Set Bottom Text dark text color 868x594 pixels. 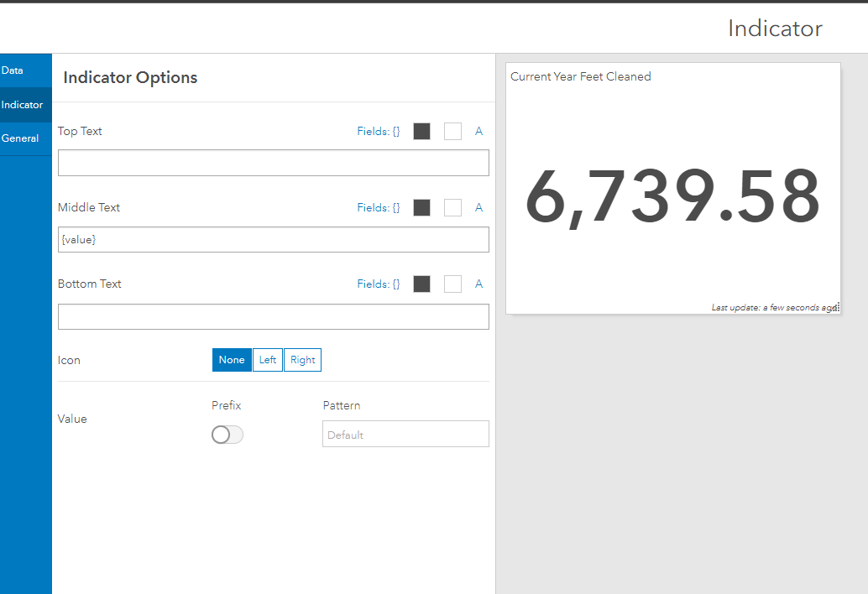(x=422, y=284)
